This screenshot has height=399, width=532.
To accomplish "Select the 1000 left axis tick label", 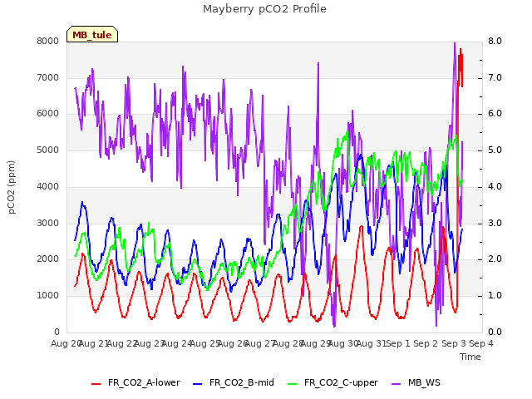I will pyautogui.click(x=48, y=296).
